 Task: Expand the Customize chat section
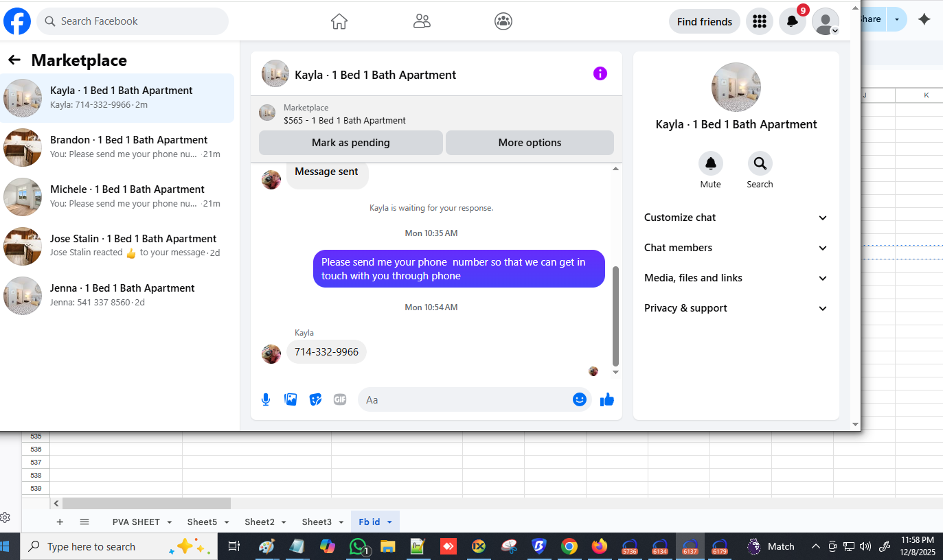pyautogui.click(x=736, y=218)
